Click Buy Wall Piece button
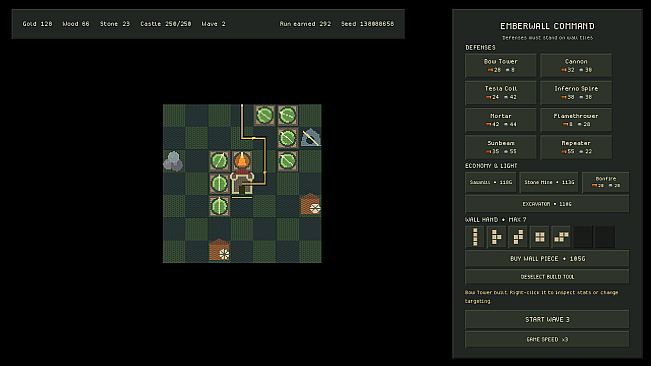The height and width of the screenshot is (366, 651). pos(547,259)
